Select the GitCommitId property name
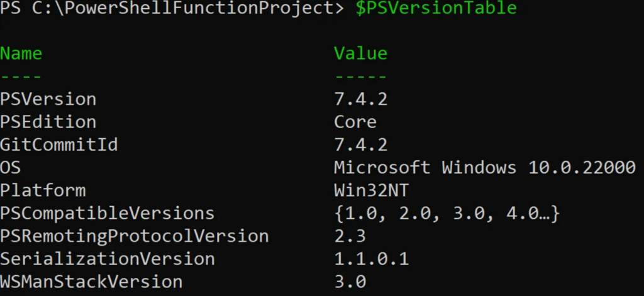 point(58,145)
